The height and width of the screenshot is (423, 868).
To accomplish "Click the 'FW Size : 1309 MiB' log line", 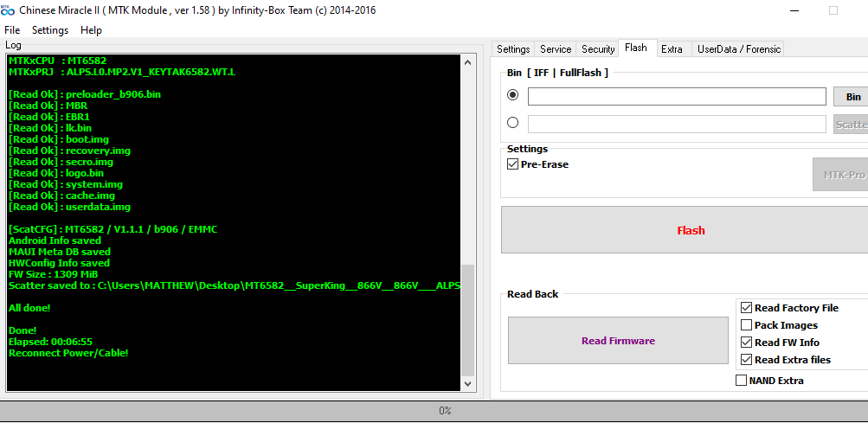I will point(54,274).
